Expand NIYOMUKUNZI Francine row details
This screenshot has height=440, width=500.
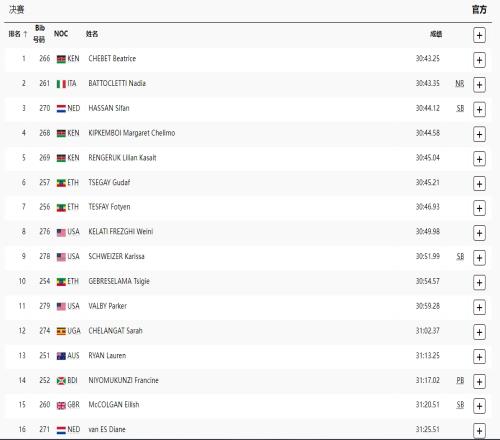[479, 381]
